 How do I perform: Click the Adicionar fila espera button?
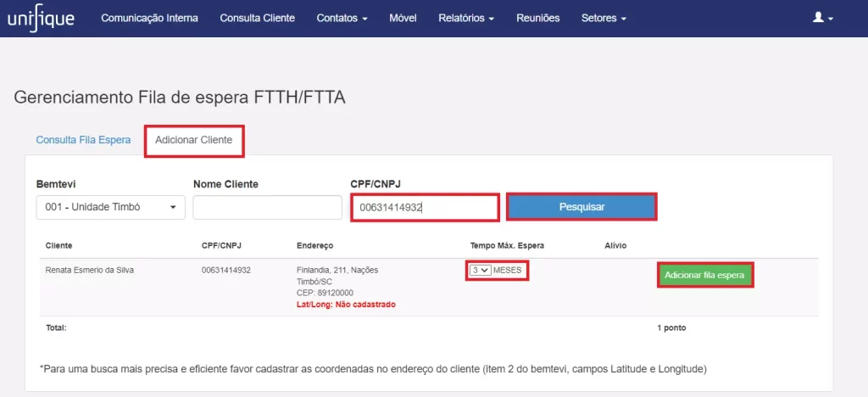[704, 275]
